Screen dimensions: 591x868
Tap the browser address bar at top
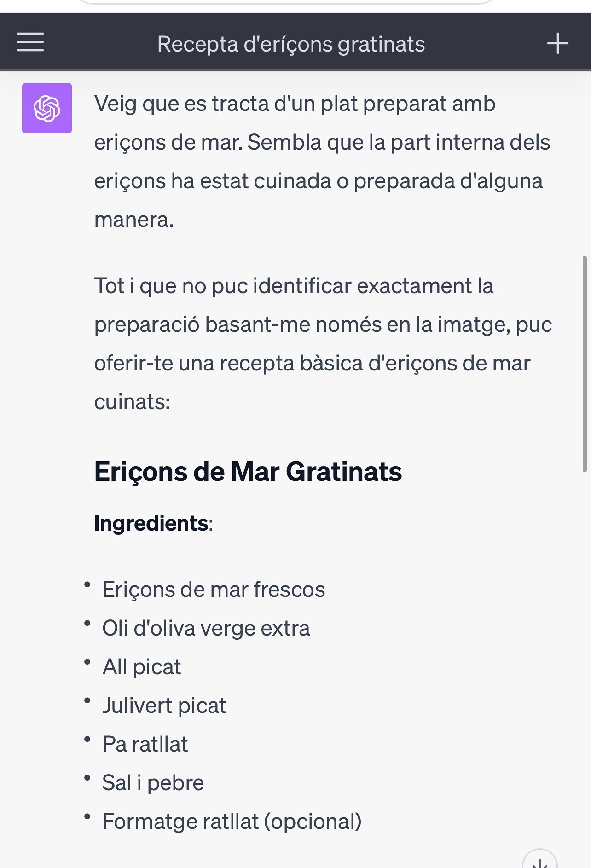point(285,2)
